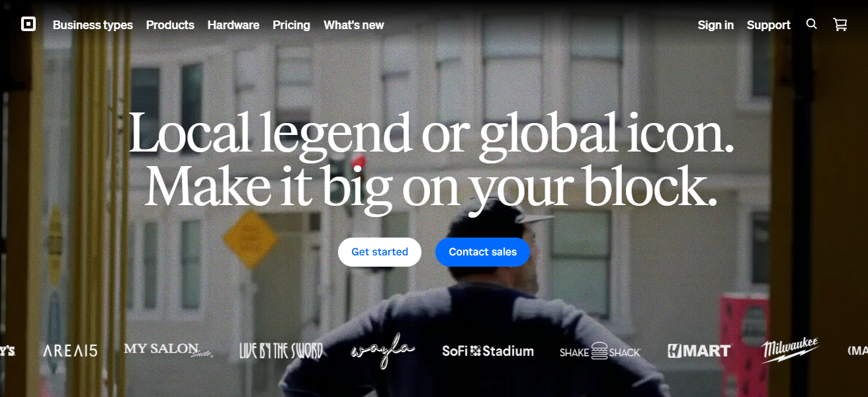Click the Square logo icon
868x397 pixels.
(28, 24)
